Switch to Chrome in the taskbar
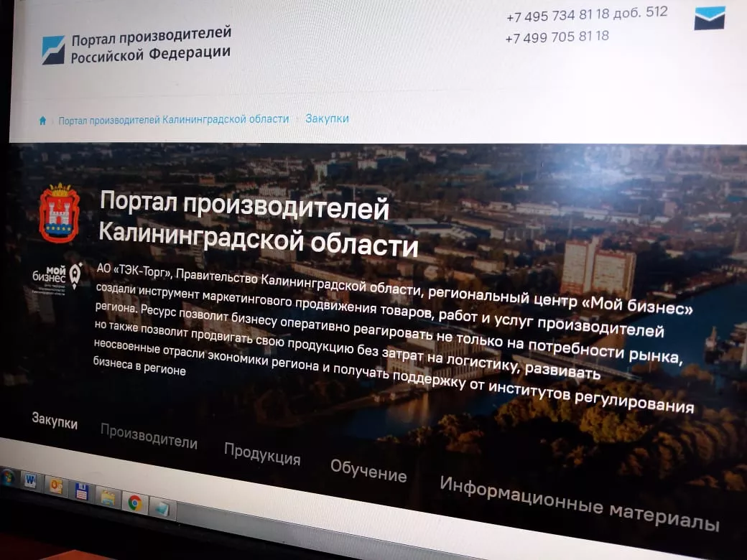 (x=134, y=503)
